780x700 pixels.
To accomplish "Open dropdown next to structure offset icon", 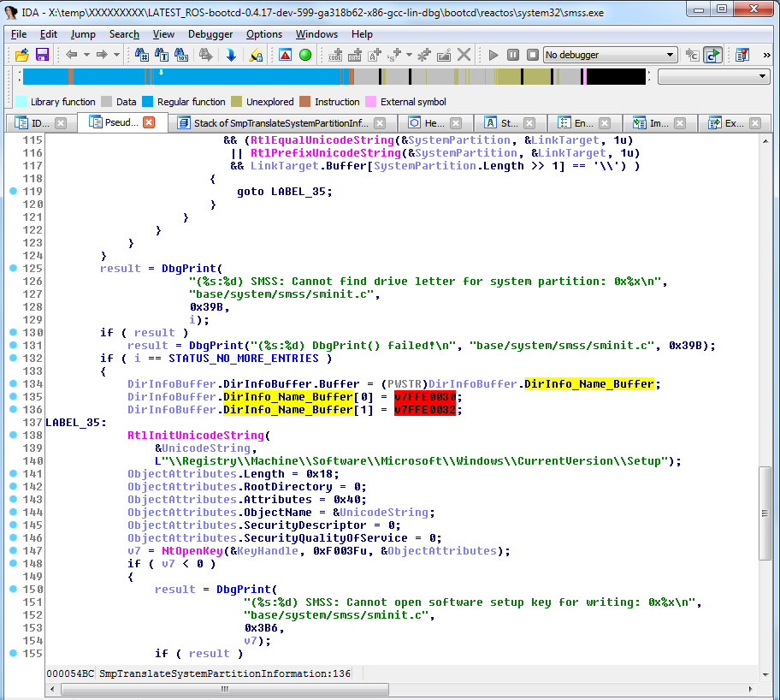I will coord(409,55).
